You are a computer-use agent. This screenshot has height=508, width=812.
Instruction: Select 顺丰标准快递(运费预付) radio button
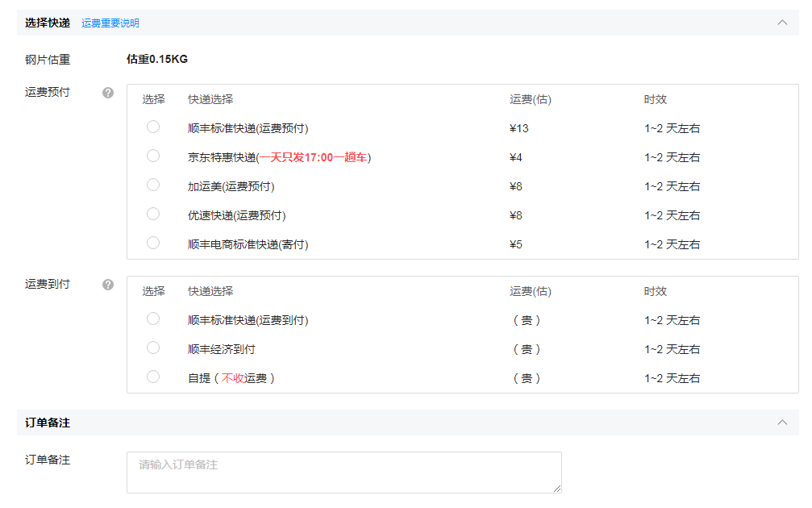tap(152, 127)
